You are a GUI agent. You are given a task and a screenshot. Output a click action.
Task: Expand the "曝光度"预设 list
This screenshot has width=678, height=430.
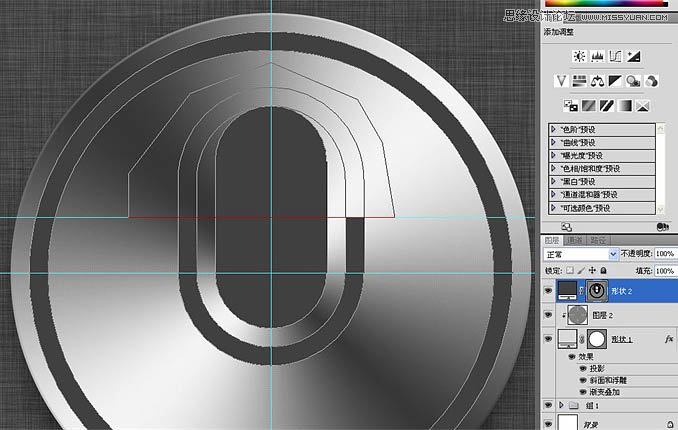point(553,155)
